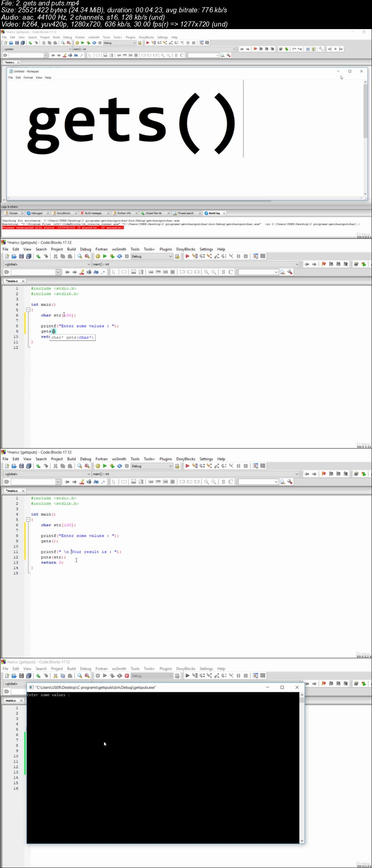Click green Run icon in the puts(str) frame
372x868 pixels.
pos(105,466)
